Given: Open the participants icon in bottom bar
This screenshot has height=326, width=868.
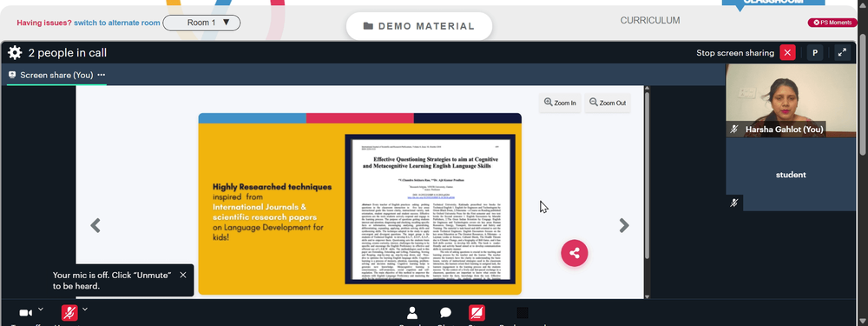Looking at the screenshot, I should coord(411,313).
